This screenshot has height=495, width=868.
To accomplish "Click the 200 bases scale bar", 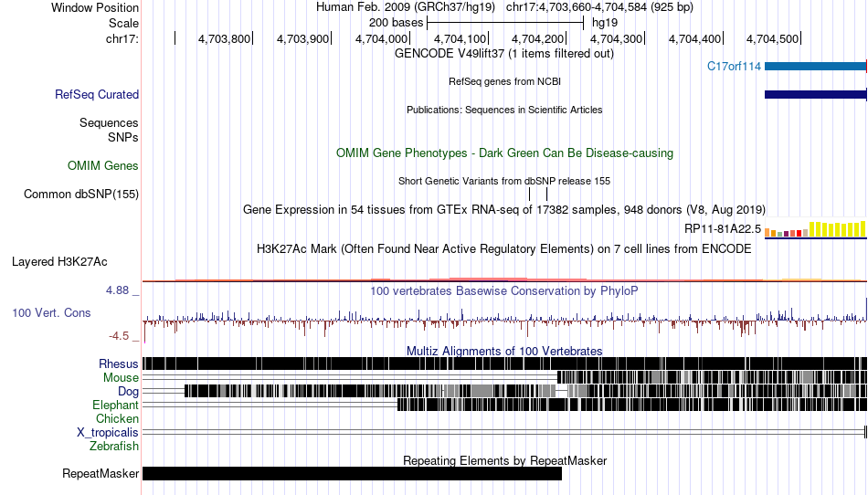I will click(x=505, y=23).
